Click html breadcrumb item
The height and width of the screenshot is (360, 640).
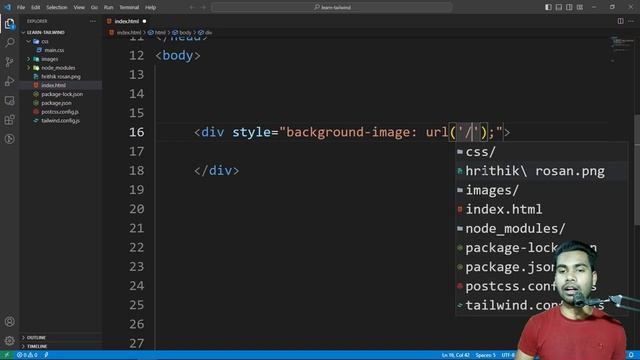157,33
